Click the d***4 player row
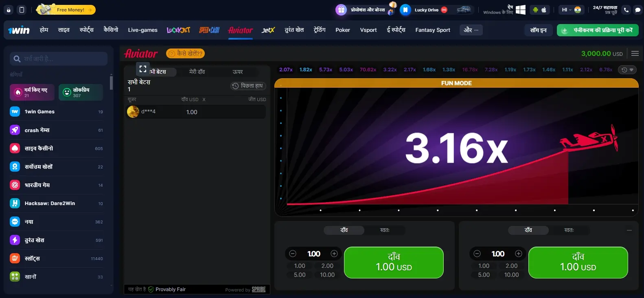 (197, 112)
